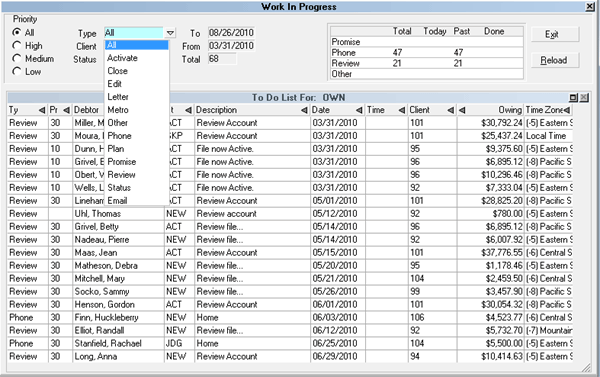Choose Email in the Type list

click(x=137, y=201)
